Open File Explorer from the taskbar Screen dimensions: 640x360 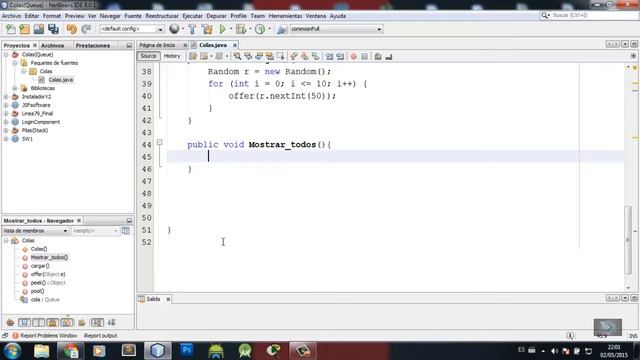(x=41, y=351)
